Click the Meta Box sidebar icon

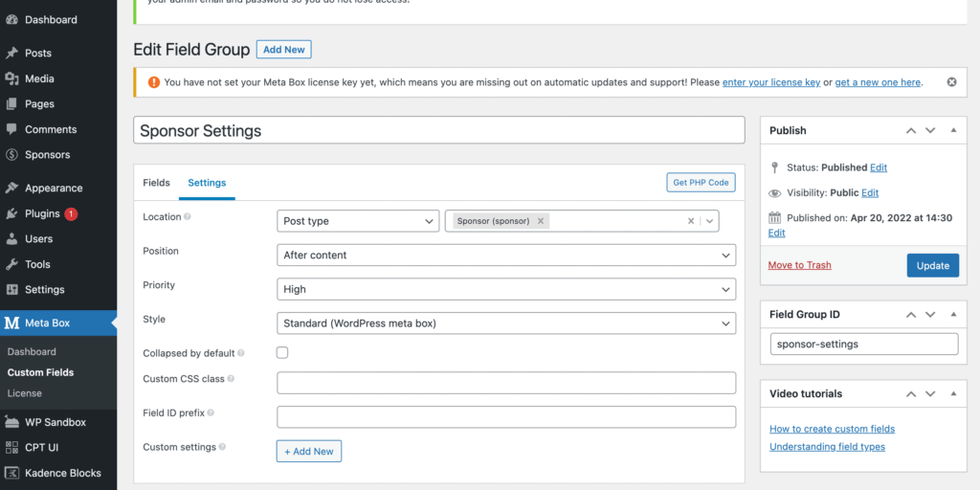tap(12, 323)
